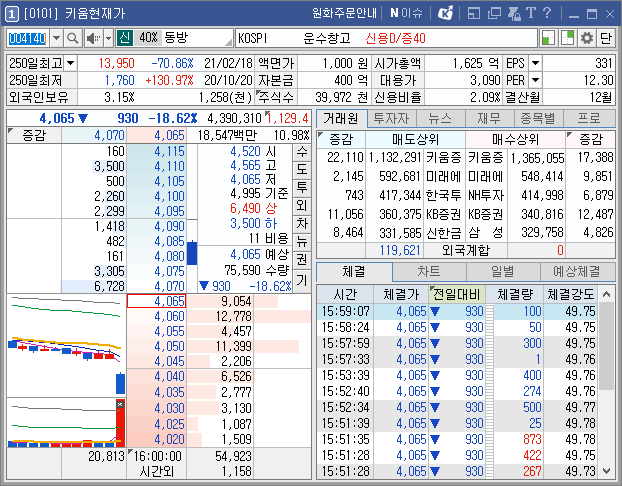The width and height of the screenshot is (622, 486).
Task: Switch to the 재무 tab
Action: point(489,119)
